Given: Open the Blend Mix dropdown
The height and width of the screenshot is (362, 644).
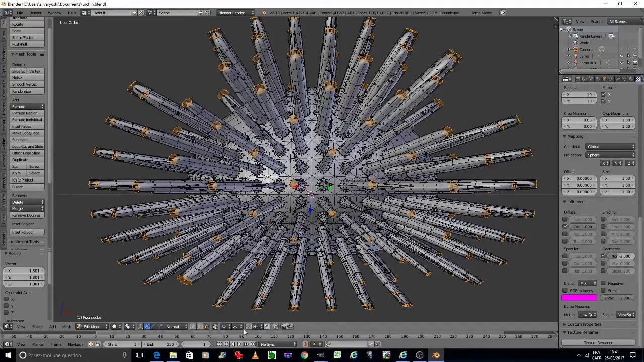Looking at the screenshot, I should click(x=587, y=283).
